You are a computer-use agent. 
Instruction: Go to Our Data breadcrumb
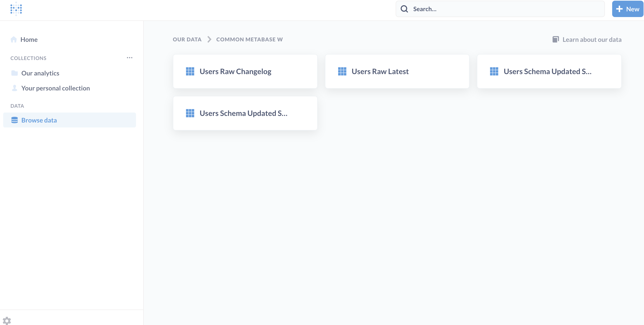point(187,40)
